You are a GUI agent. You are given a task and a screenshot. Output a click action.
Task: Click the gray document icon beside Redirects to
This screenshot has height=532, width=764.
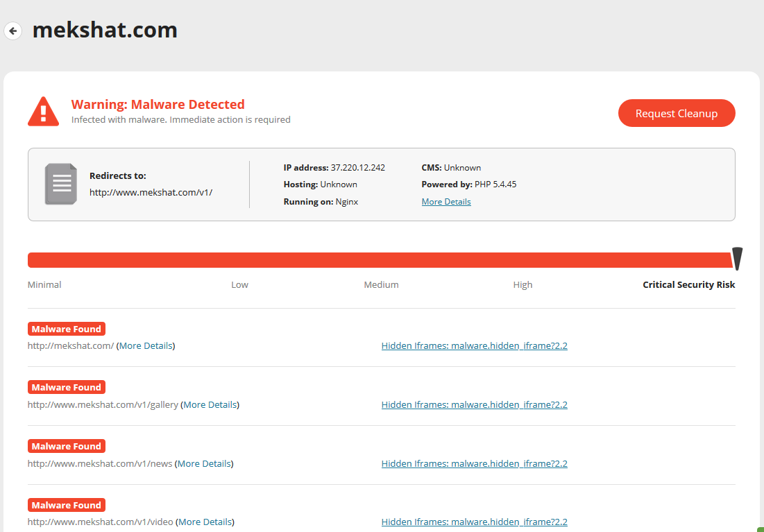(x=61, y=185)
